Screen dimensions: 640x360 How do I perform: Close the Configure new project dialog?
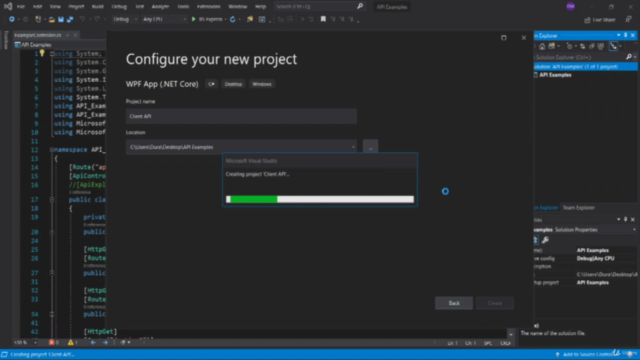click(x=524, y=38)
